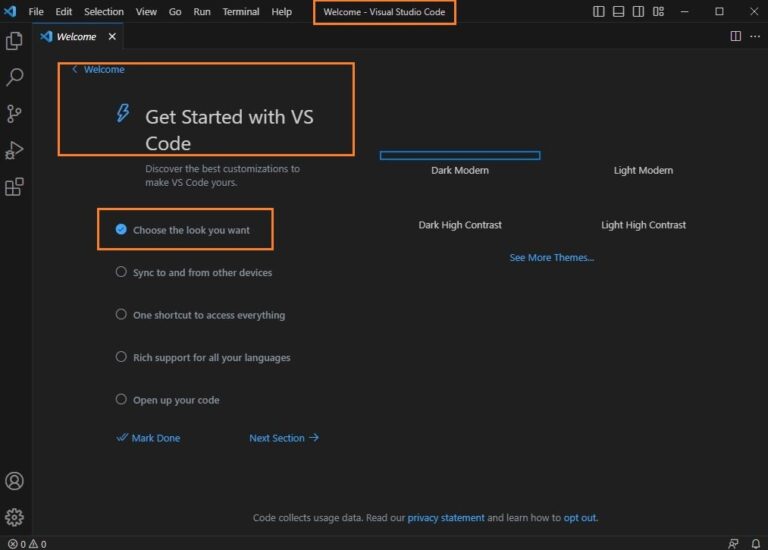
Task: Open the Selection menu
Action: tap(103, 11)
